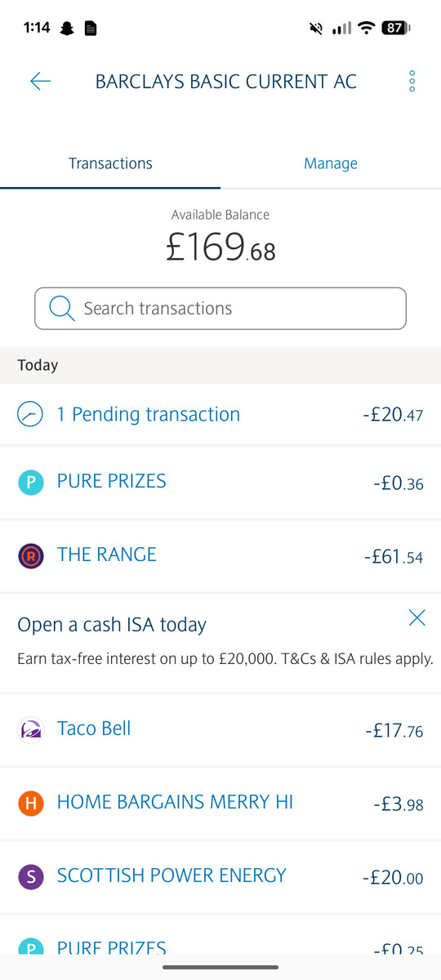This screenshot has width=441, height=980.
Task: Tap the battery indicator in status bar
Action: pyautogui.click(x=397, y=28)
